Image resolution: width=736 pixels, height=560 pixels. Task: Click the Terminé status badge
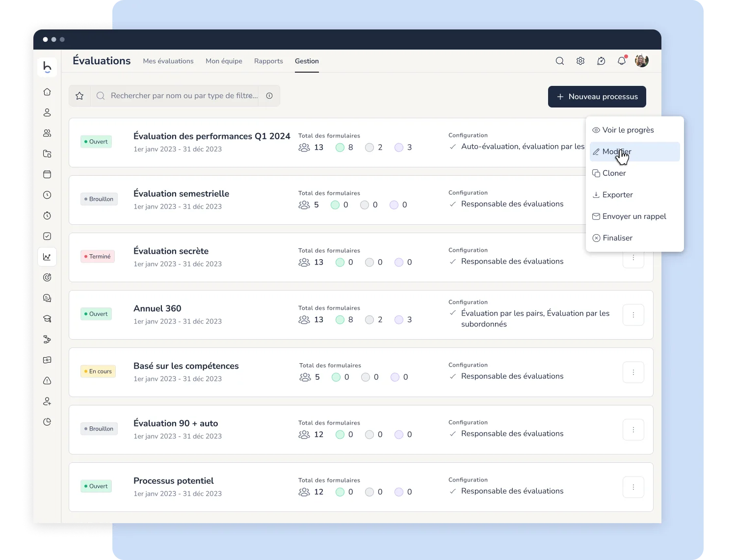pyautogui.click(x=98, y=257)
